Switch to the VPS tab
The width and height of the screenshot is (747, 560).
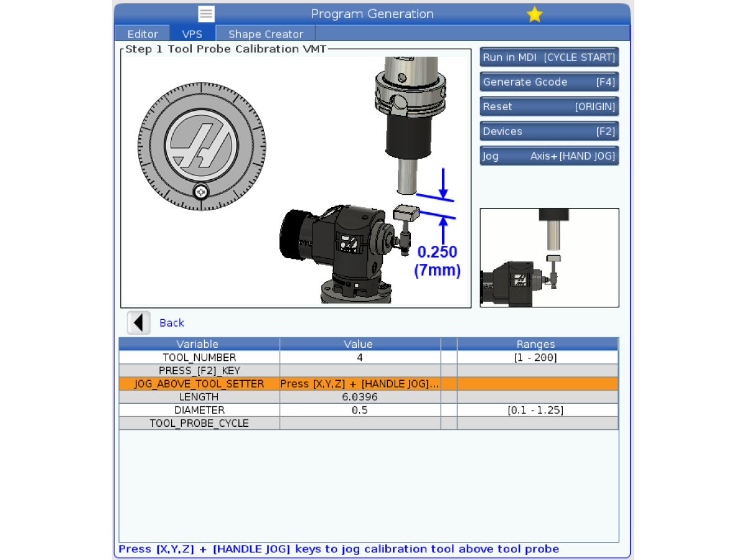[192, 34]
